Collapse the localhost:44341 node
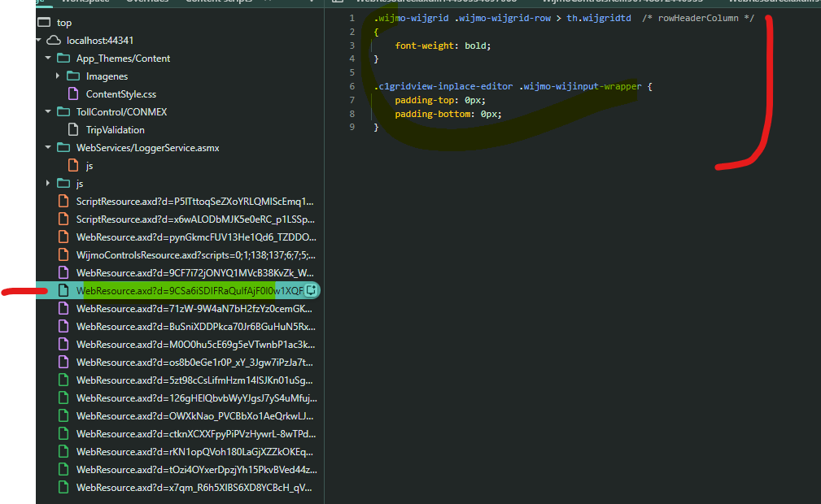 click(x=39, y=41)
